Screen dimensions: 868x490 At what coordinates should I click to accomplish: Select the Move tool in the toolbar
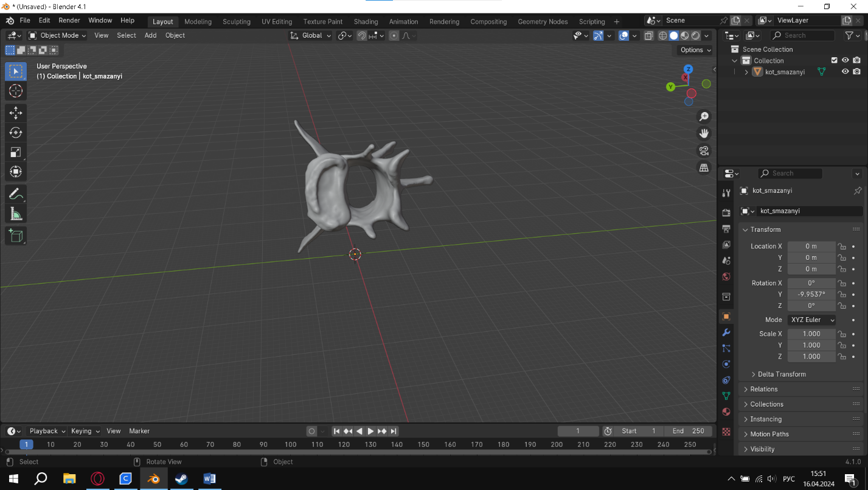click(x=16, y=113)
